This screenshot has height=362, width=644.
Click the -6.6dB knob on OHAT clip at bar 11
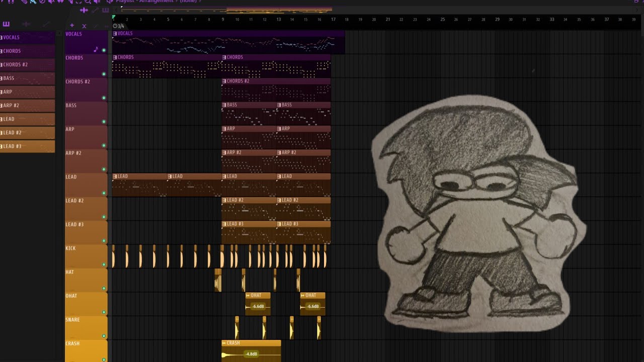258,306
